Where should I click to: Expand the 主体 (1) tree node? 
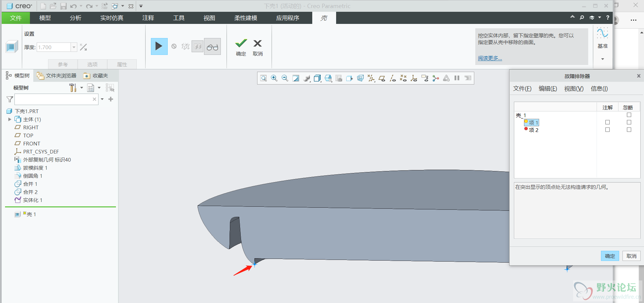point(10,119)
